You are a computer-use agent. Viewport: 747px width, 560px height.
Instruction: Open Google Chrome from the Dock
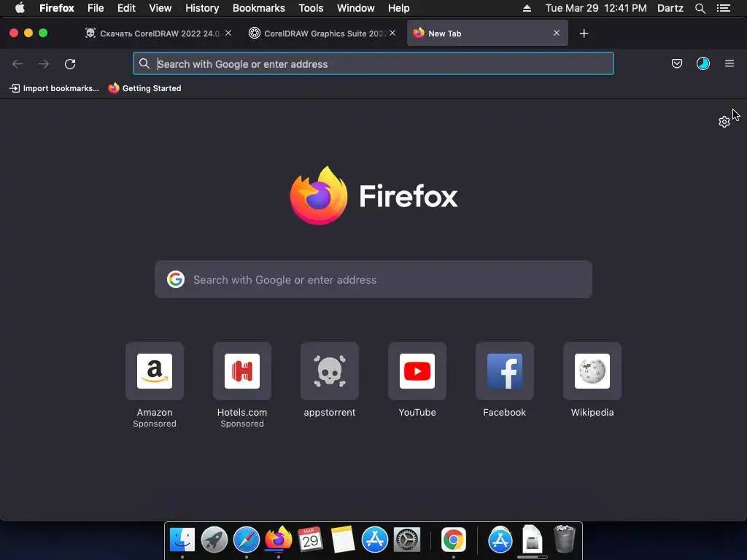tap(453, 540)
